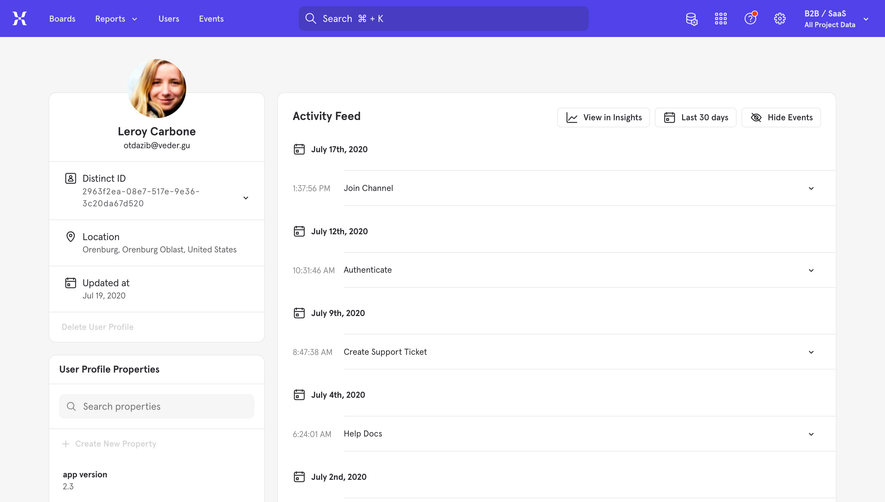Expand the Help Docs event chevron
885x502 pixels.
(811, 434)
